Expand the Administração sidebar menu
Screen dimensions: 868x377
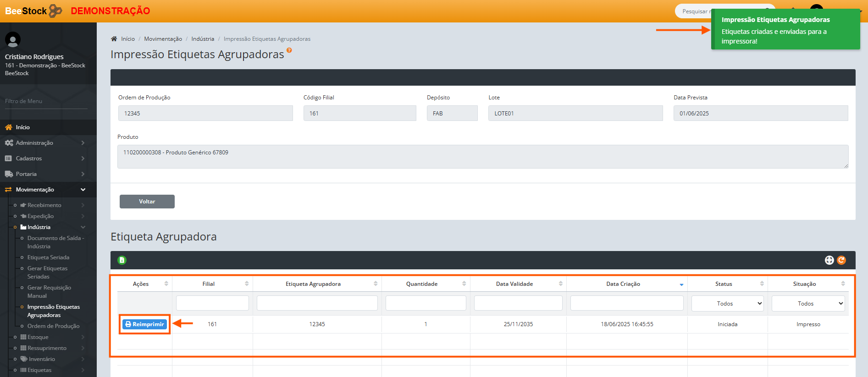[44, 143]
